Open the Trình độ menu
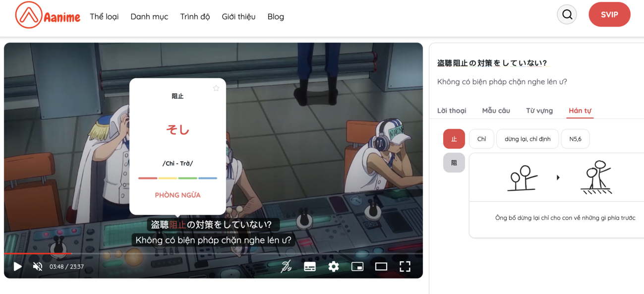The width and height of the screenshot is (644, 294). point(195,16)
